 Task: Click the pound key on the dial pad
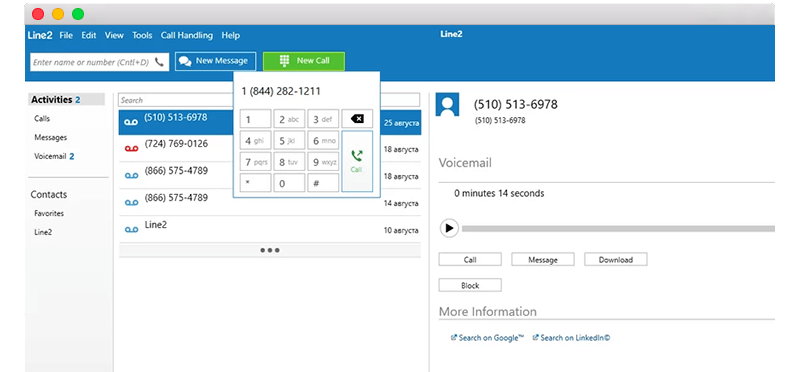[x=323, y=183]
